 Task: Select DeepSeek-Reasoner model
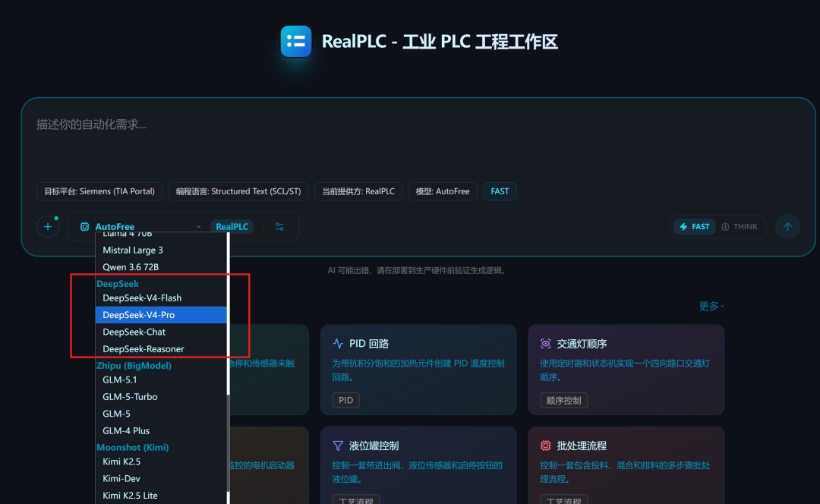(x=161, y=348)
